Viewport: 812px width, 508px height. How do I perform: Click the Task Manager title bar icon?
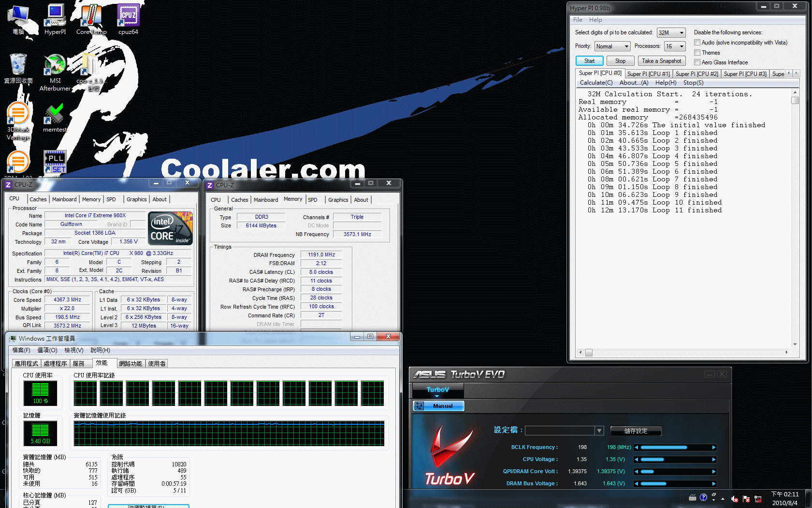pyautogui.click(x=13, y=339)
